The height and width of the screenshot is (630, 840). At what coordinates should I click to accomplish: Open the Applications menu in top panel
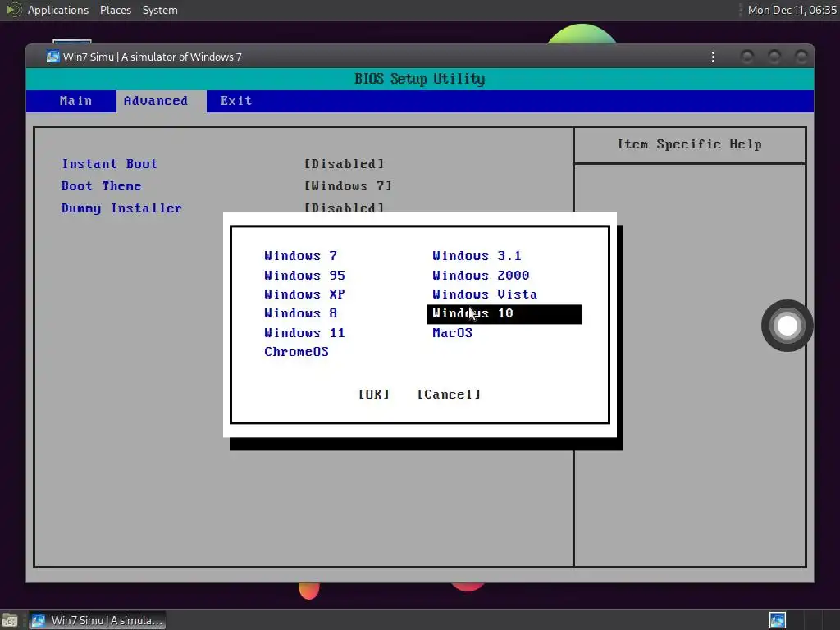pyautogui.click(x=58, y=10)
